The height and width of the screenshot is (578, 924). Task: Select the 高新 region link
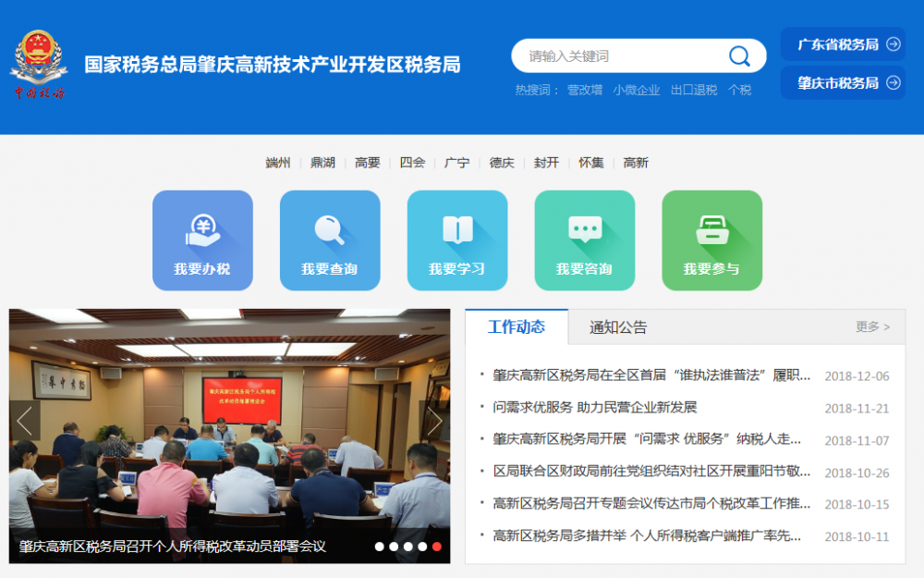point(636,162)
